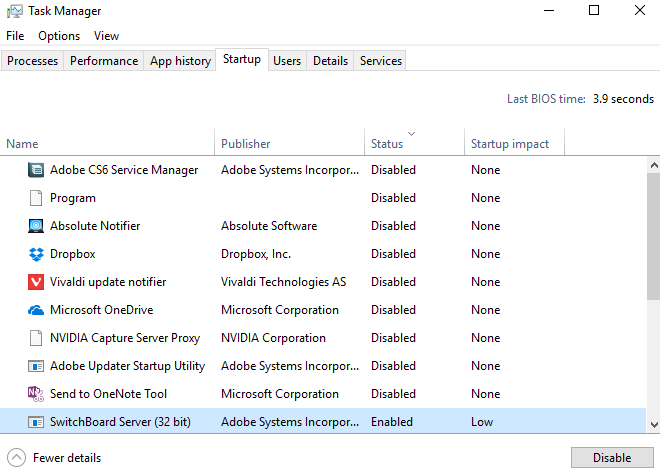Select the Absolute Notifier entry
660x475 pixels.
coord(323,226)
